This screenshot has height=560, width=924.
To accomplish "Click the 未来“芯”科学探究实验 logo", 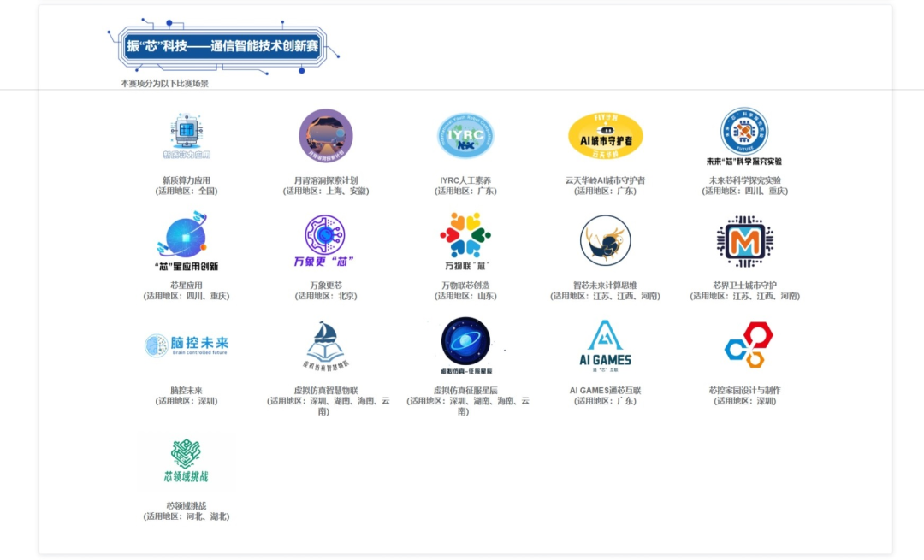I will coord(745,137).
